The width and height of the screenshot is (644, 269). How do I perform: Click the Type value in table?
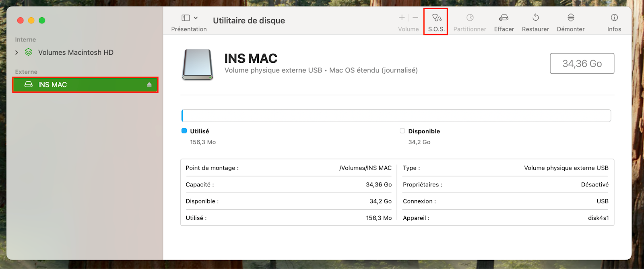tap(566, 168)
